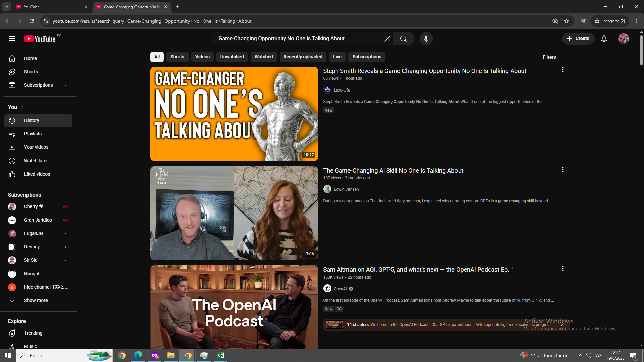Image resolution: width=644 pixels, height=362 pixels.
Task: Click the magnifier search button
Action: click(x=404, y=39)
